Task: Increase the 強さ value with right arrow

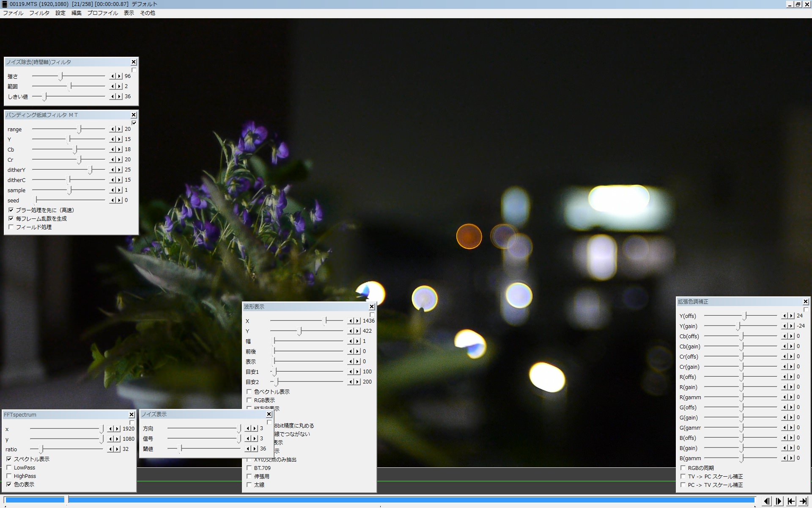Action: click(119, 76)
